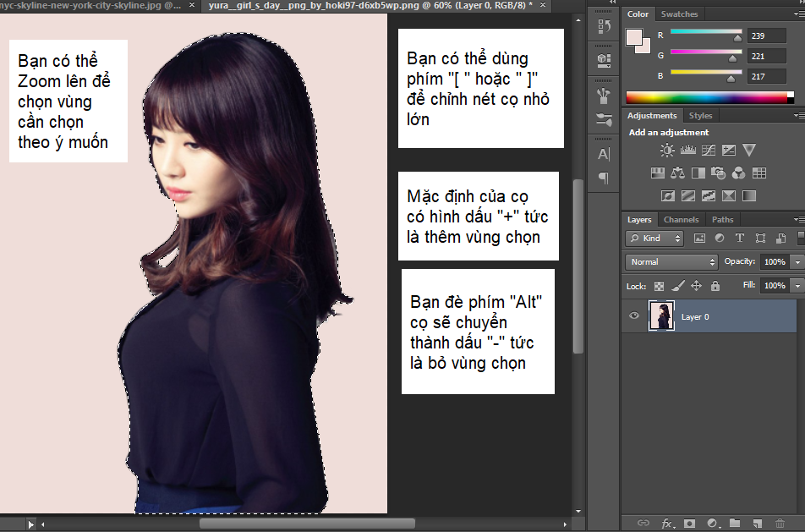This screenshot has width=805, height=532.
Task: Switch to the Swatches tab
Action: coord(679,14)
